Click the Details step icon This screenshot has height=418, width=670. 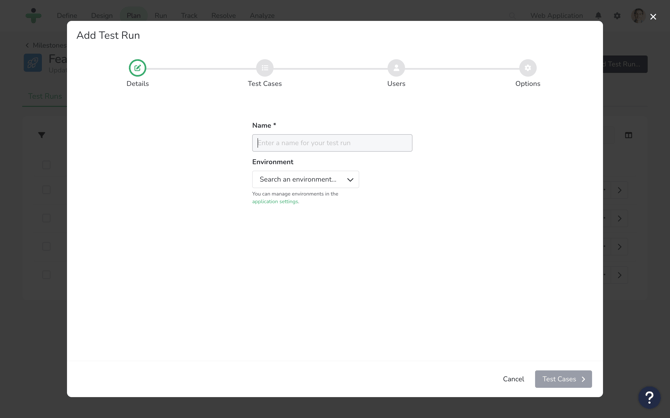(x=137, y=68)
